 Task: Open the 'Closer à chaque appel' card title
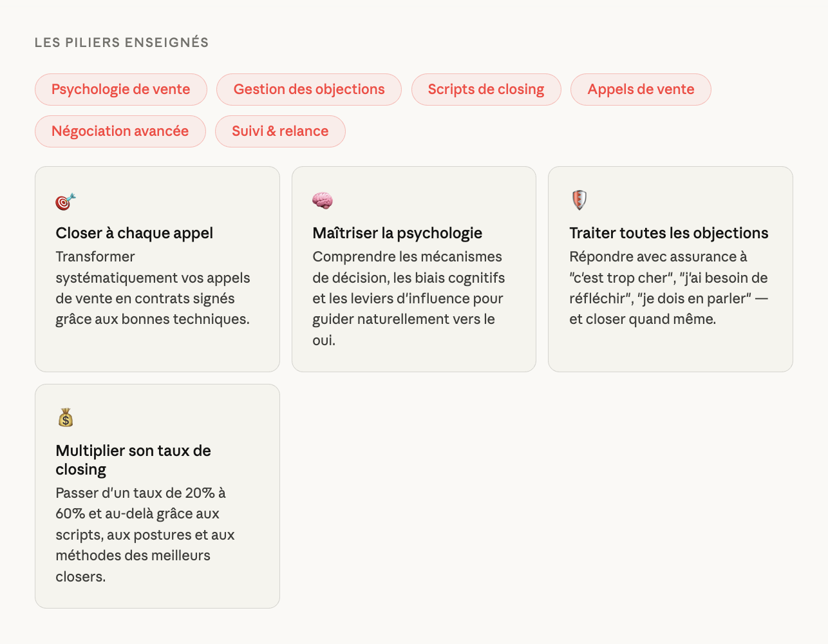pos(134,233)
